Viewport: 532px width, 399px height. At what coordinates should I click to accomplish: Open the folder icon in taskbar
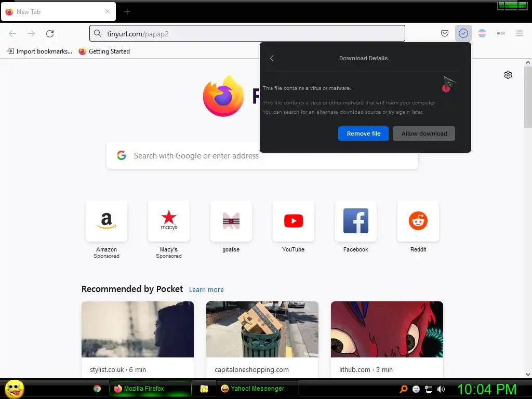(x=204, y=389)
